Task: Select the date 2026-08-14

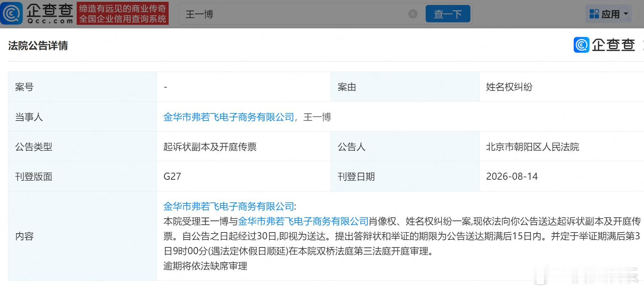Action: (x=512, y=176)
